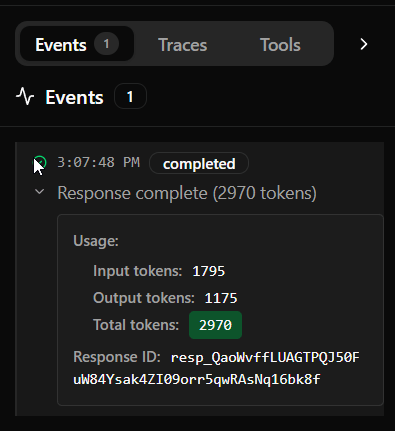
Task: Switch to the Traces tab
Action: click(182, 45)
